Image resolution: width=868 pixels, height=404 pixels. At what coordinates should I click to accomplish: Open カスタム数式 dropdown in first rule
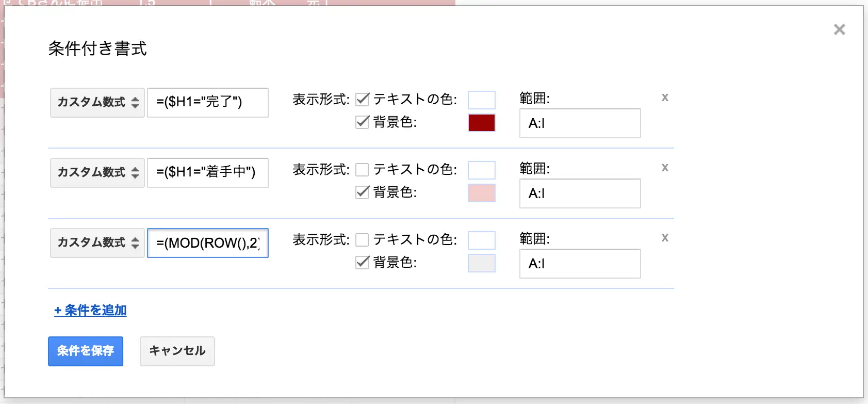(x=97, y=102)
